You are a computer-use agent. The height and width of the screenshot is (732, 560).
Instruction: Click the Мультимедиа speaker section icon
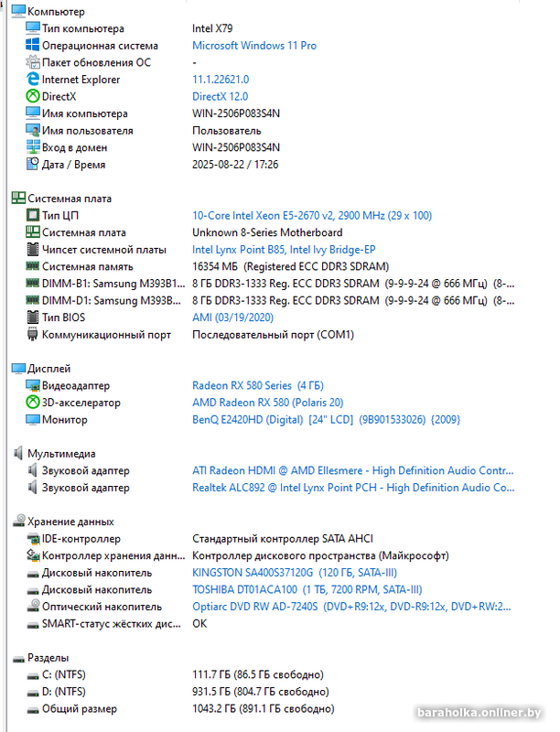[18, 453]
